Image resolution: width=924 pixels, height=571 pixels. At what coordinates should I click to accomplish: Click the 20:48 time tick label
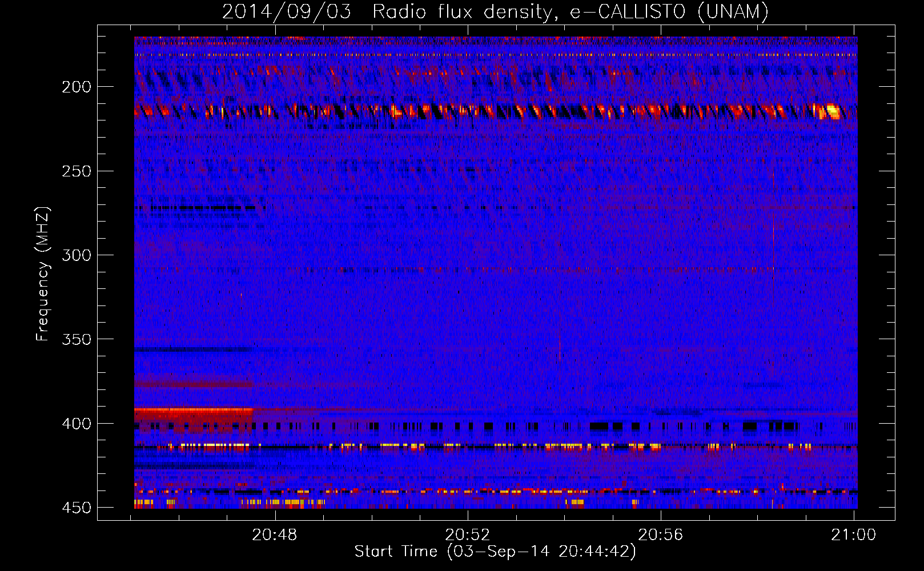(x=275, y=535)
